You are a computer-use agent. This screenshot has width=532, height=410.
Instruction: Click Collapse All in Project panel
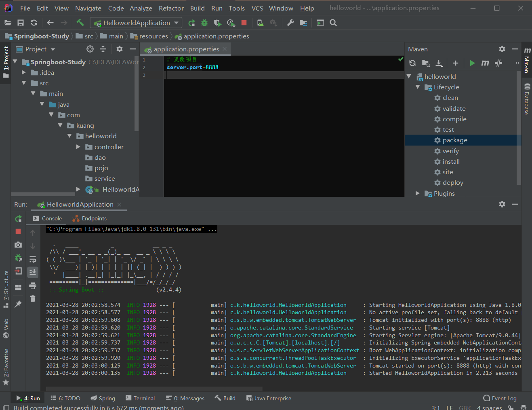point(103,49)
